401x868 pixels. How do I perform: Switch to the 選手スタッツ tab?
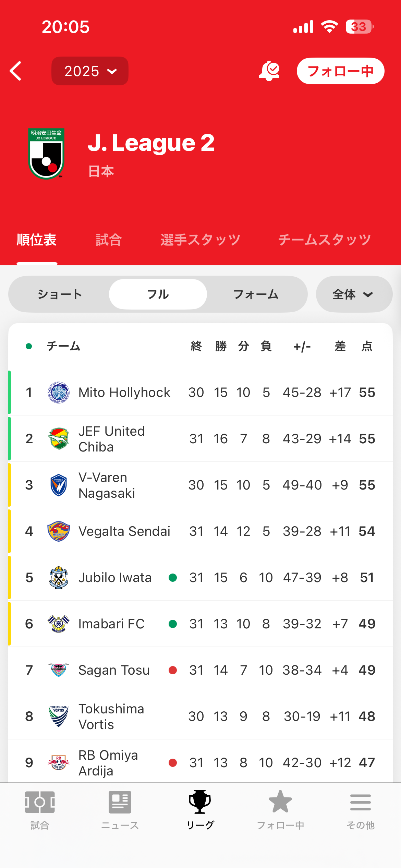click(200, 240)
